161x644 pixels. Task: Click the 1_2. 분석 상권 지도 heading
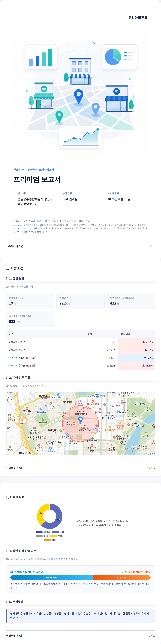(x=18, y=377)
